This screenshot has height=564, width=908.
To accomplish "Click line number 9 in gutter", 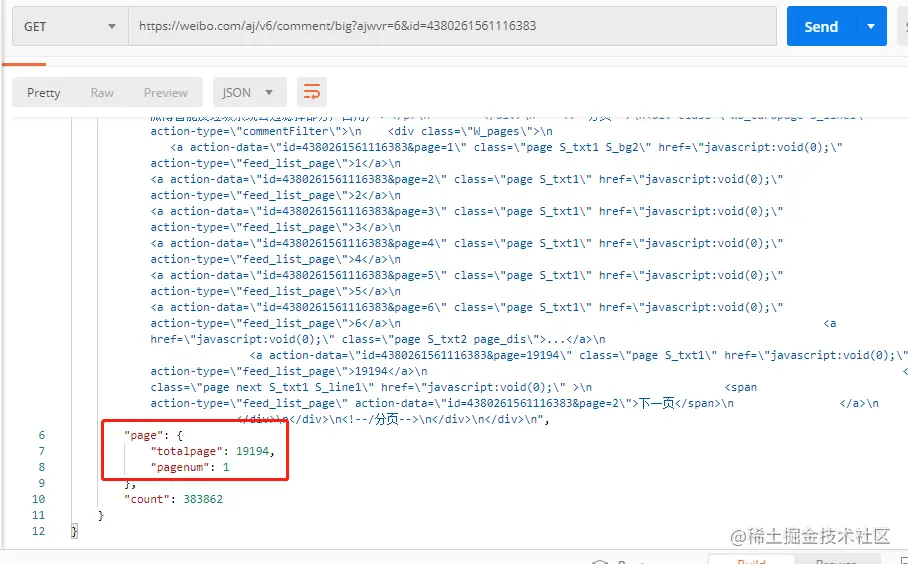I will (41, 483).
